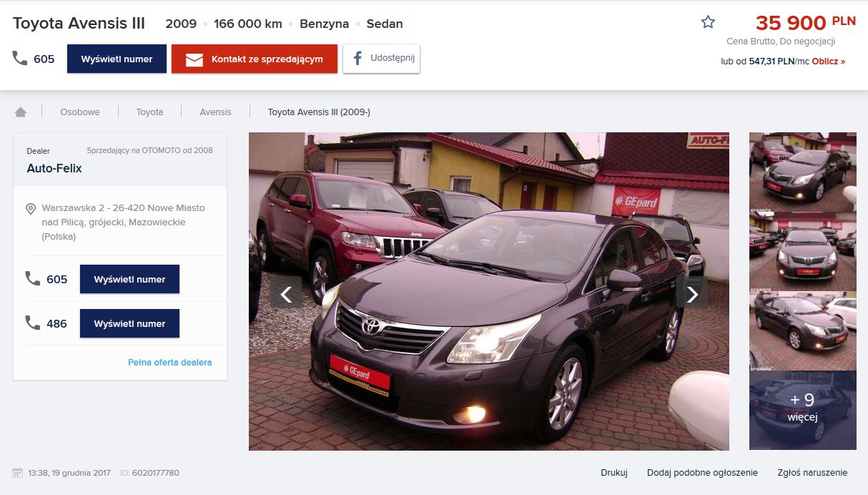Click the calendar icon beside posting date

[18, 473]
